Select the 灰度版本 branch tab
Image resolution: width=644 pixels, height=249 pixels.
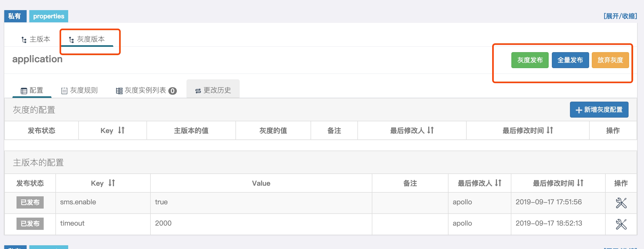pos(87,39)
